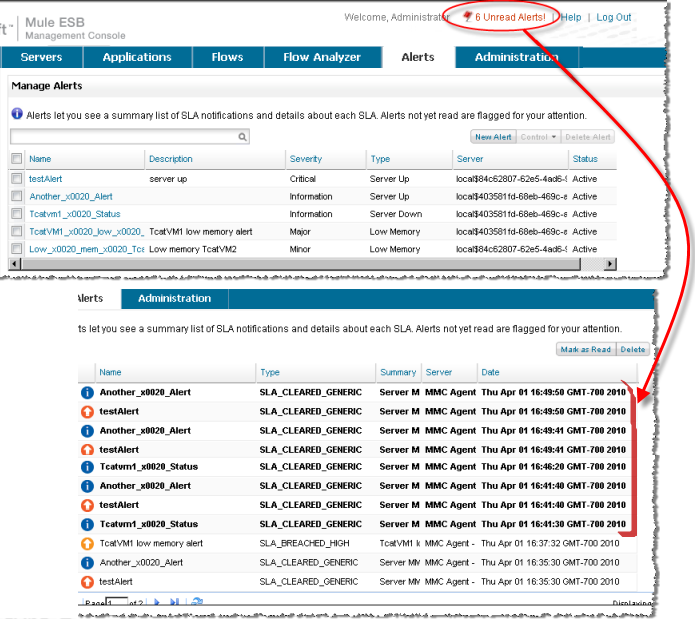This screenshot has height=619, width=695.
Task: Sort notifications by the Date column header
Action: [x=490, y=372]
